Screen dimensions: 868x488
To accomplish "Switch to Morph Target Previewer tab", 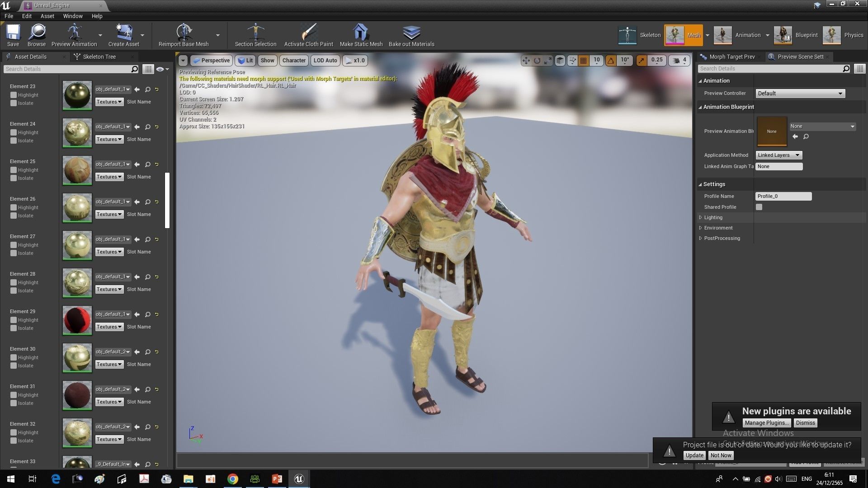I will click(x=731, y=56).
